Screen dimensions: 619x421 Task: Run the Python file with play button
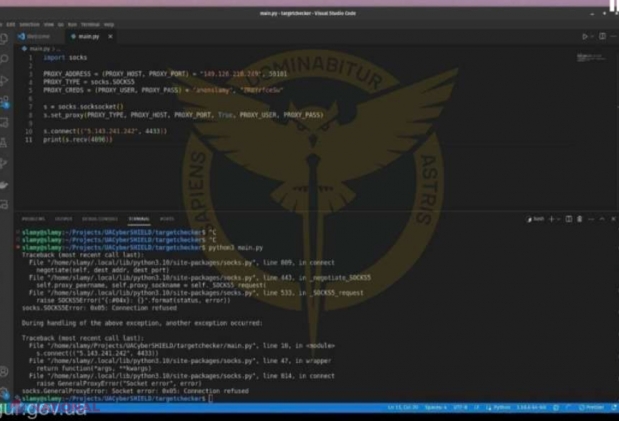click(x=585, y=36)
